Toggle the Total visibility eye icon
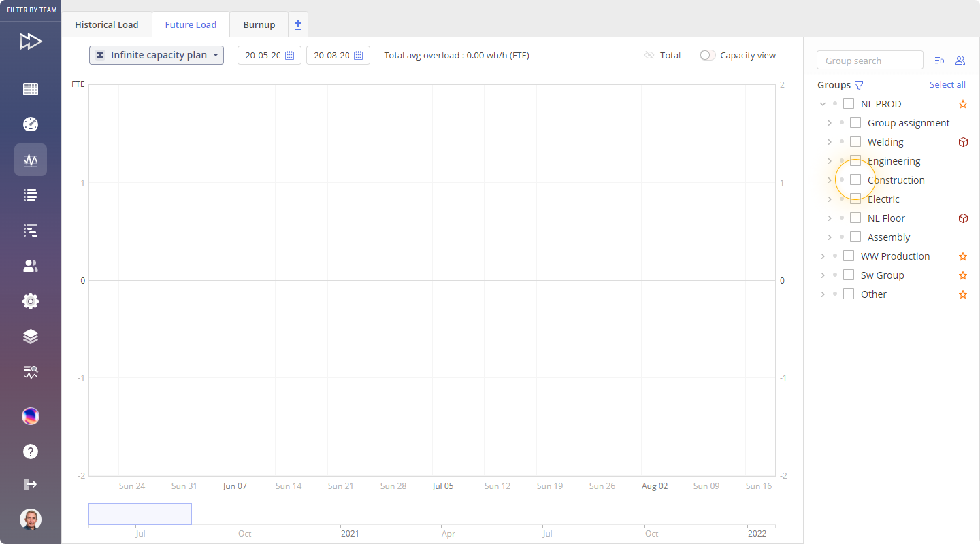The image size is (980, 544). point(649,56)
